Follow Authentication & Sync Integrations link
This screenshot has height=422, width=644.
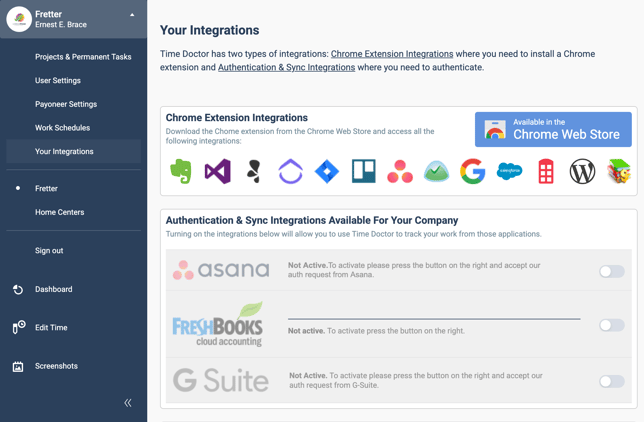(x=286, y=67)
